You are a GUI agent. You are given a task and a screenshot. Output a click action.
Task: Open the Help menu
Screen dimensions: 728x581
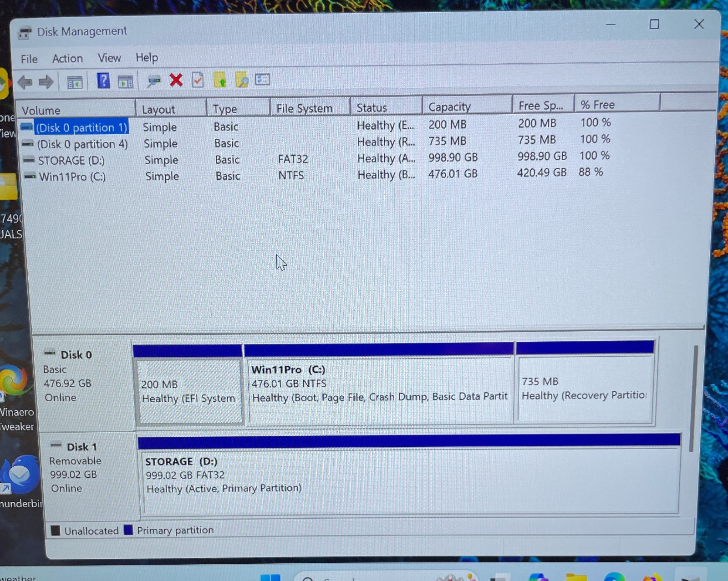tap(147, 58)
